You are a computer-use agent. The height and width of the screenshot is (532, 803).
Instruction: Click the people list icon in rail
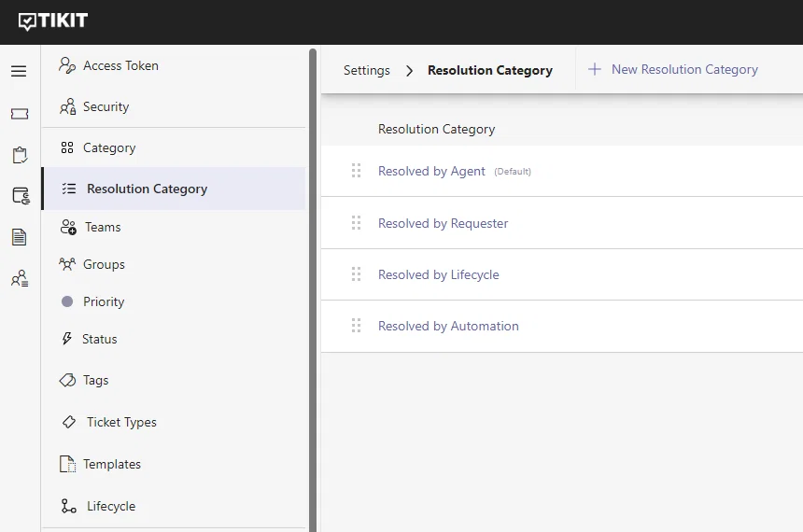pos(20,278)
